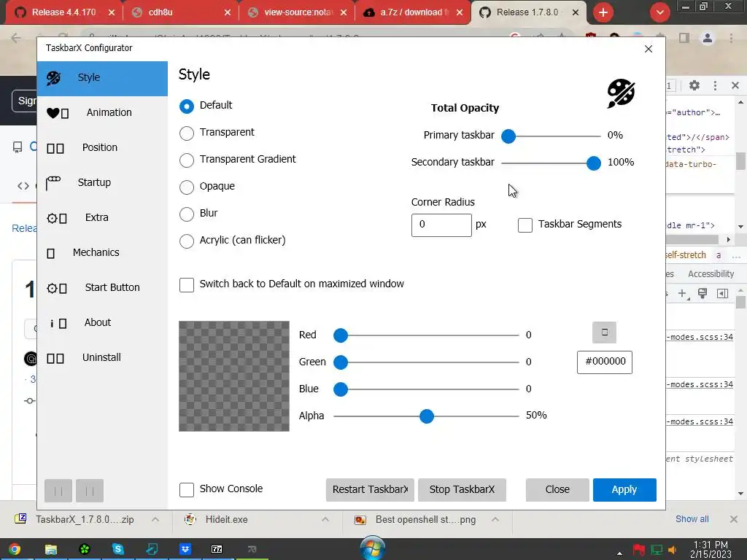Switch to the view-source browser tab
Viewport: 747px width, 560px height.
tap(296, 12)
